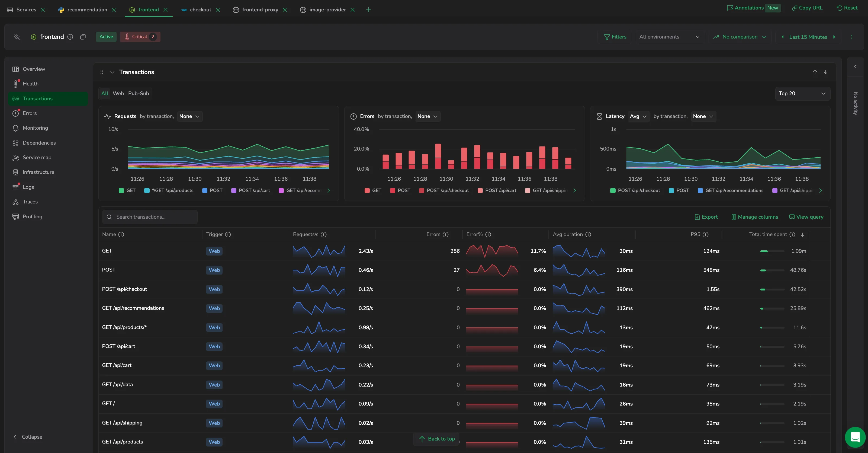Move Transactions panel down with arrow

825,72
